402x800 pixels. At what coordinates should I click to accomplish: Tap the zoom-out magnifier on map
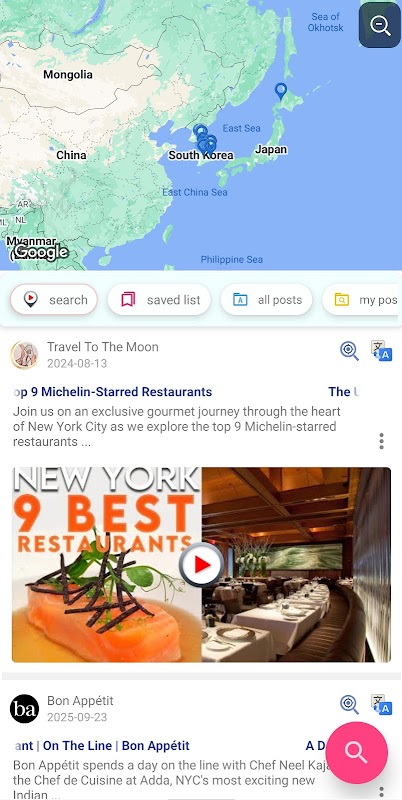pos(380,26)
